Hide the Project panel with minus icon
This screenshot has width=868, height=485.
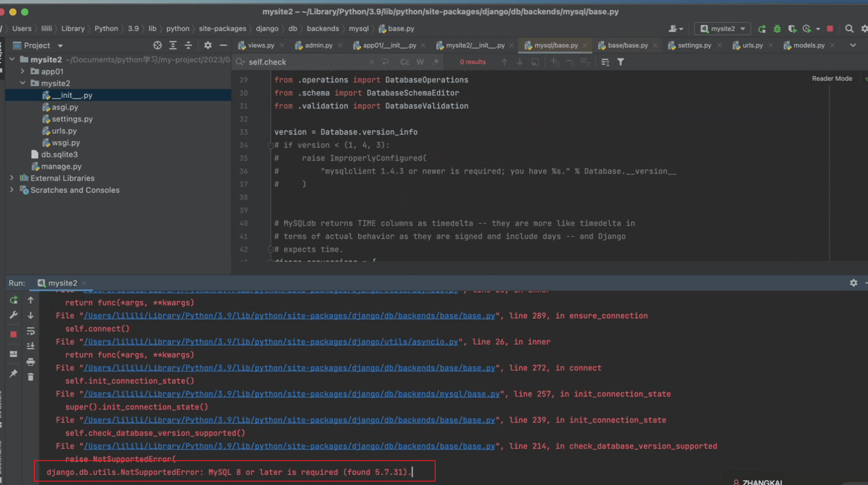pyautogui.click(x=223, y=45)
